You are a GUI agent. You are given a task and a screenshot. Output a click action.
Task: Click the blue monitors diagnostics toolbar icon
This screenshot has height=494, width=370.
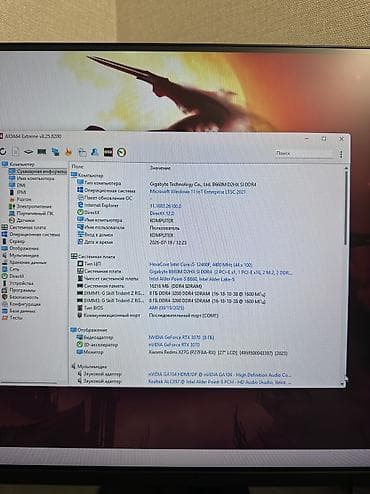[x=55, y=152]
